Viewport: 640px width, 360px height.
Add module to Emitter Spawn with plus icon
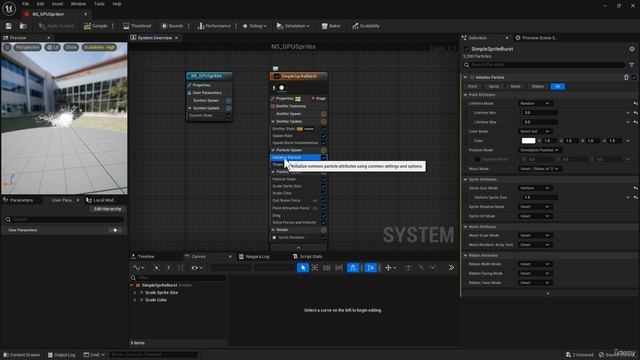click(x=323, y=114)
